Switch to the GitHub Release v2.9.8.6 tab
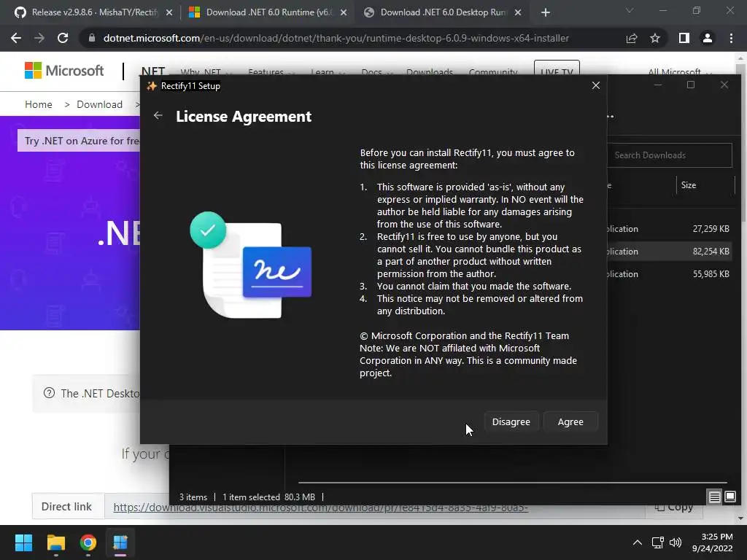The image size is (747, 560). click(93, 12)
